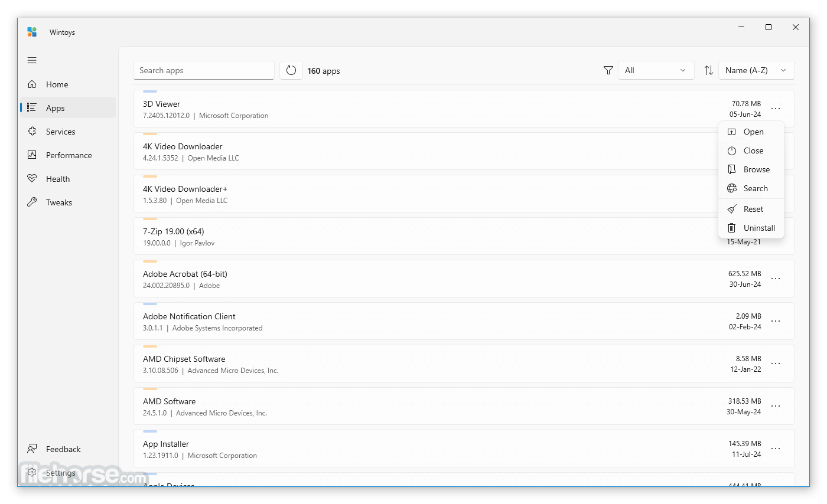The width and height of the screenshot is (827, 504).
Task: Refresh the apps list
Action: [291, 70]
